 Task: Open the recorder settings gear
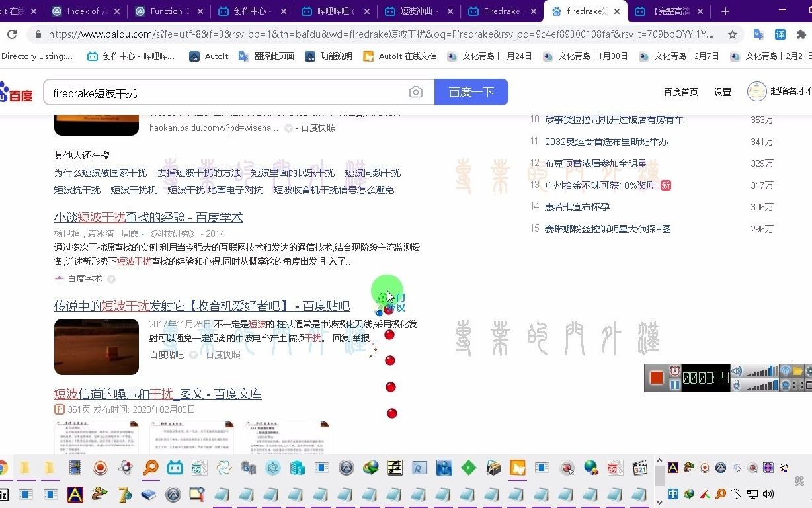coord(809,371)
